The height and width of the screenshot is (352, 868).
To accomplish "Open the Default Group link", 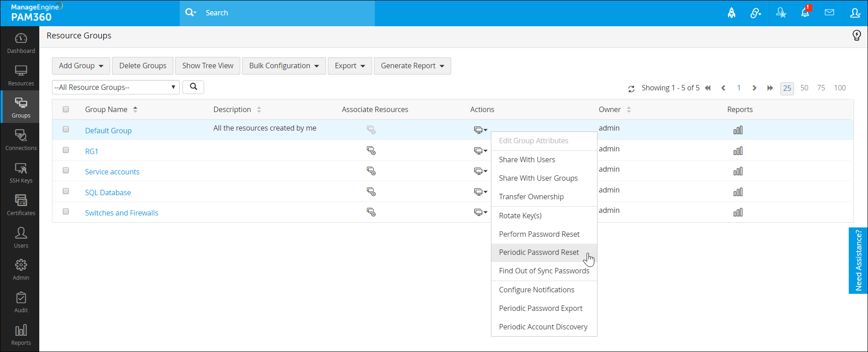I will pyautogui.click(x=108, y=131).
